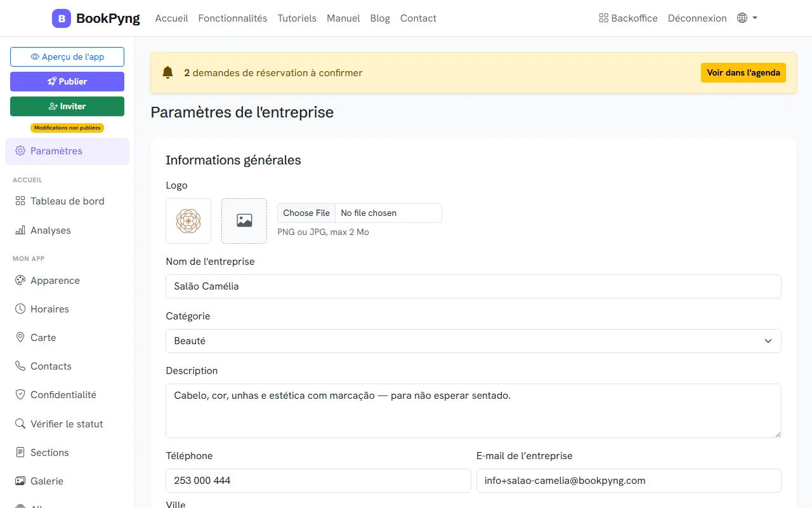Image resolution: width=812 pixels, height=508 pixels.
Task: Click the Contacts phone icon
Action: [20, 366]
